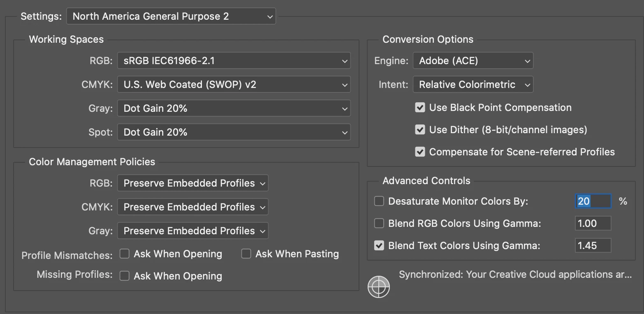Uncheck Use Dither for 8-bit images

pyautogui.click(x=420, y=130)
